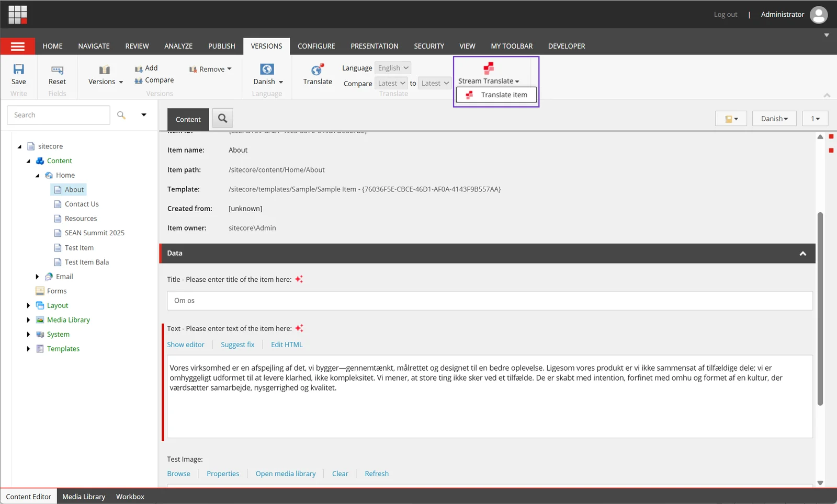837x504 pixels.
Task: Click the Suggest fix link
Action: point(237,345)
